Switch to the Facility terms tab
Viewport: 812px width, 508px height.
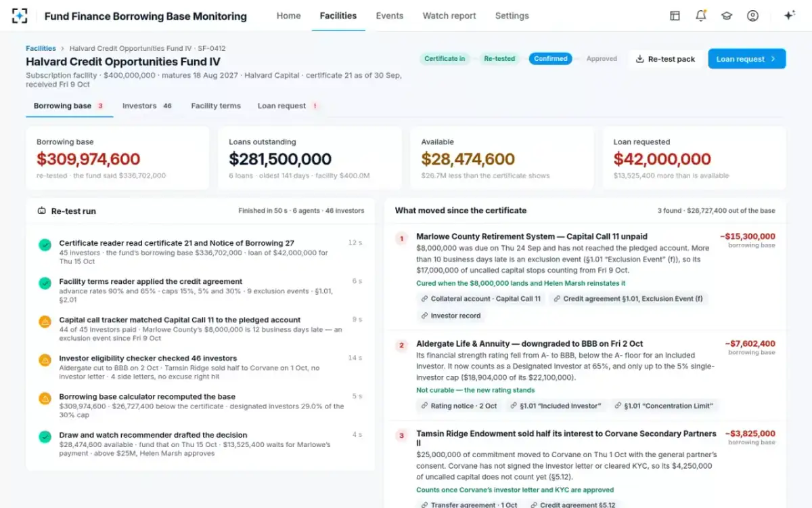tap(216, 106)
